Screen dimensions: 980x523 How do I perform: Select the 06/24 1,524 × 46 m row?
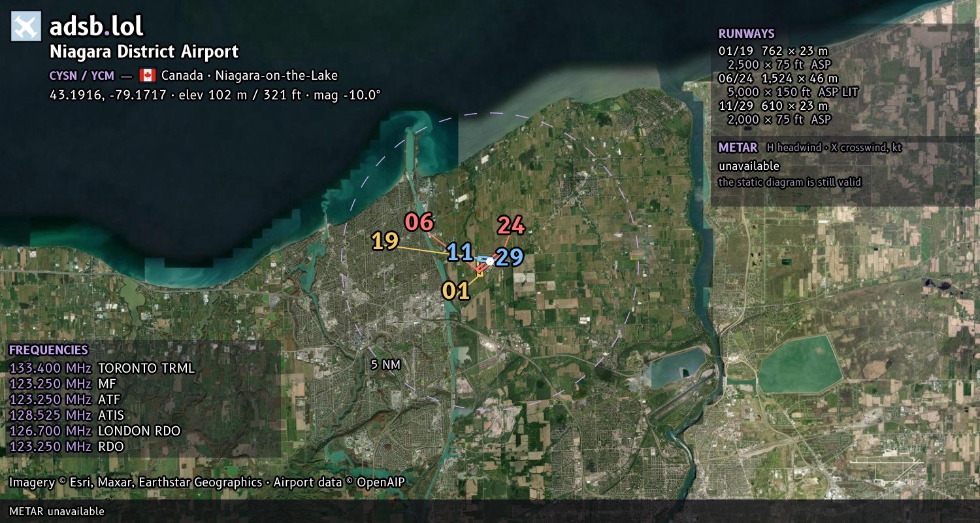[x=777, y=78]
